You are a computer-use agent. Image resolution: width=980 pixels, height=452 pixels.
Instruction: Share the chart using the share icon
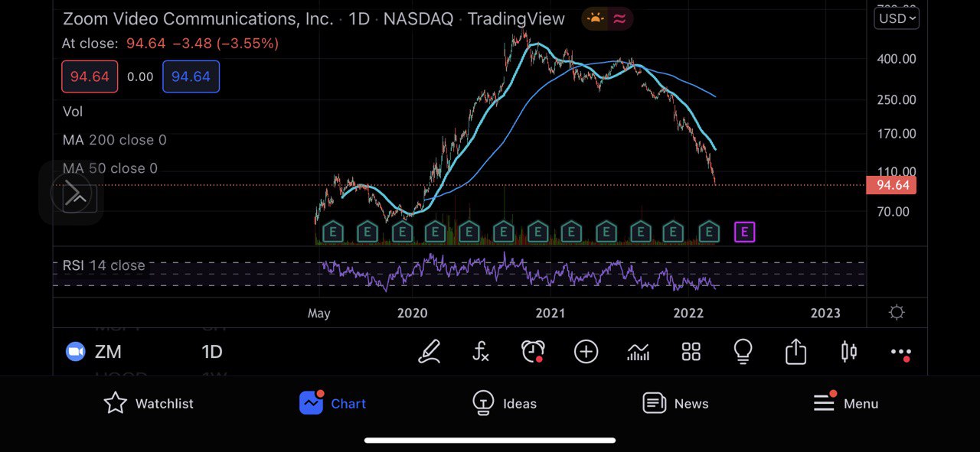(x=796, y=351)
